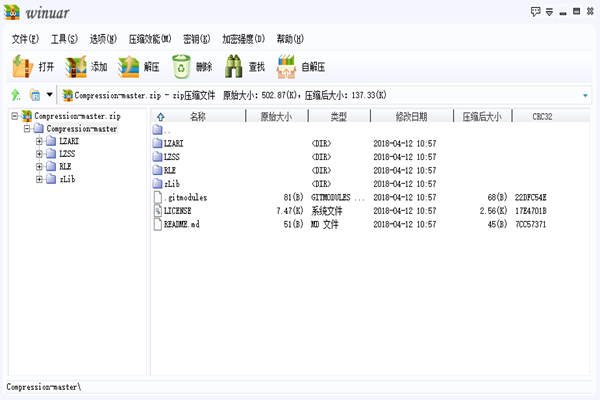Viewport: 600px width, 400px height.
Task: Select the LZARI name in file list
Action: click(173, 144)
